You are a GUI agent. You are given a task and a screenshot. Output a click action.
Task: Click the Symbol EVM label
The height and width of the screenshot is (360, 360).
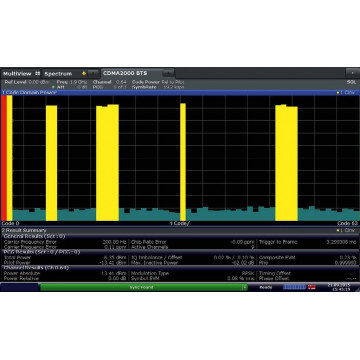coord(145,278)
